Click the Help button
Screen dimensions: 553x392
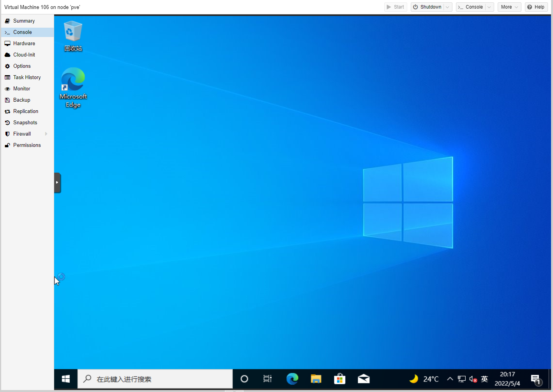536,7
